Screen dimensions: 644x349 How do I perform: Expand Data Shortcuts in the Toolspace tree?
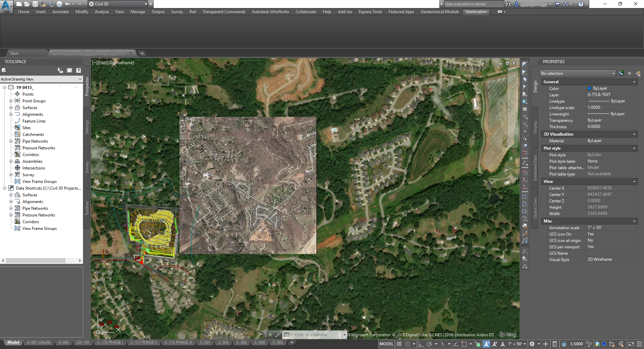click(x=5, y=188)
